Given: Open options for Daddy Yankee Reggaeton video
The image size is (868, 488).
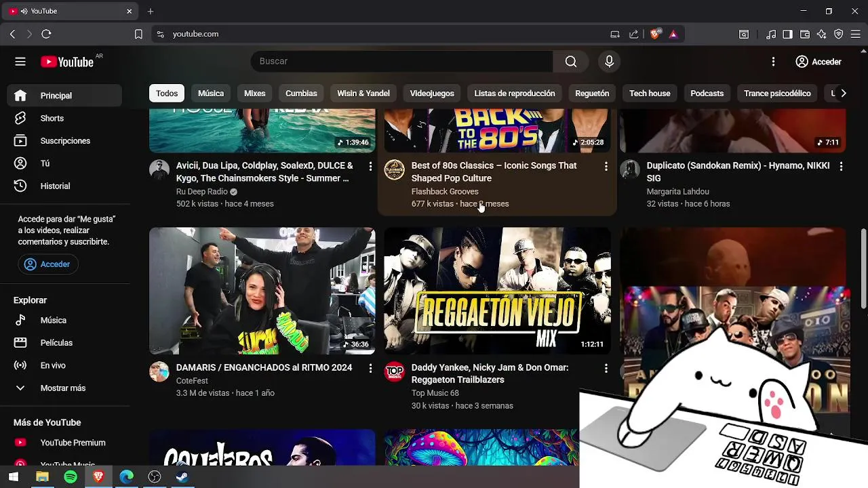Looking at the screenshot, I should [x=606, y=368].
